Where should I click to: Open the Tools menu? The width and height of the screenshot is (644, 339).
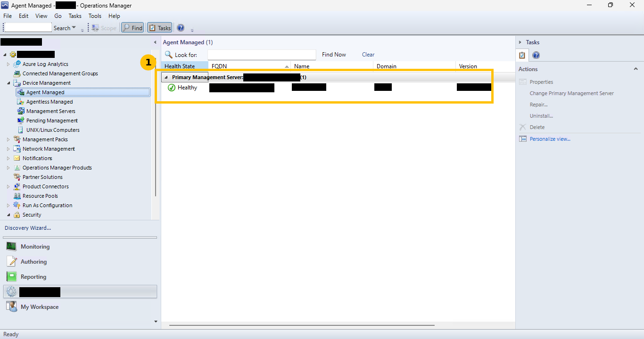coord(95,16)
